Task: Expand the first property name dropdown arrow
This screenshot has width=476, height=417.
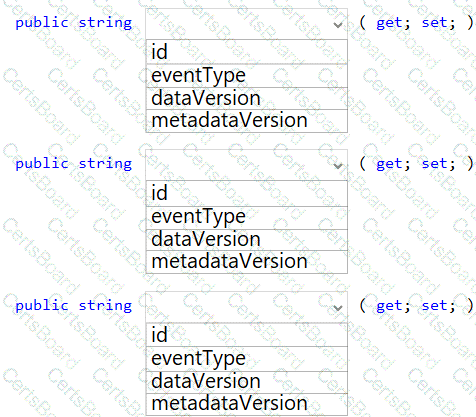Action: (x=338, y=25)
